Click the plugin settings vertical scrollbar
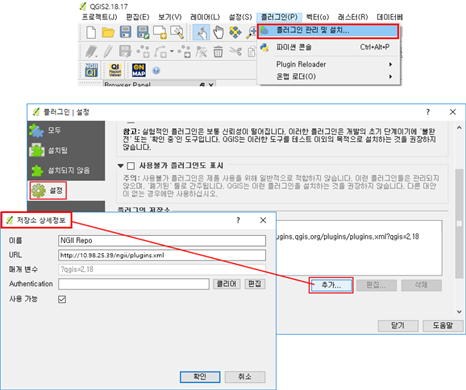 459,223
